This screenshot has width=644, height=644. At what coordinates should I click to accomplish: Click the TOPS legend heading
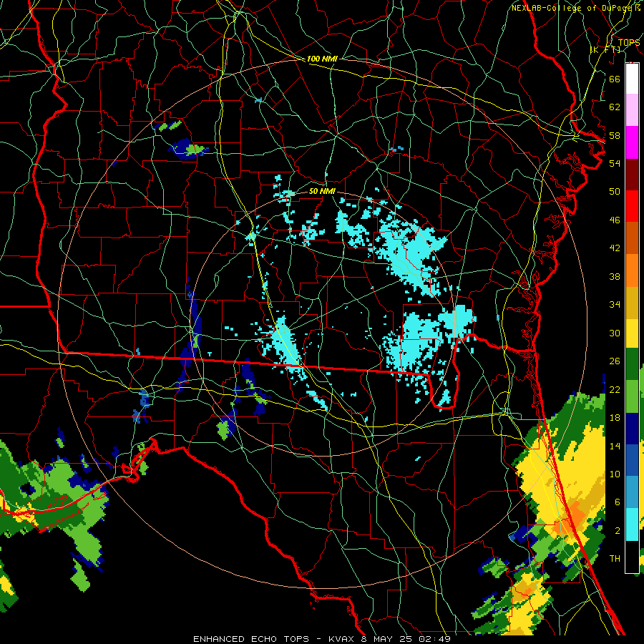point(629,43)
